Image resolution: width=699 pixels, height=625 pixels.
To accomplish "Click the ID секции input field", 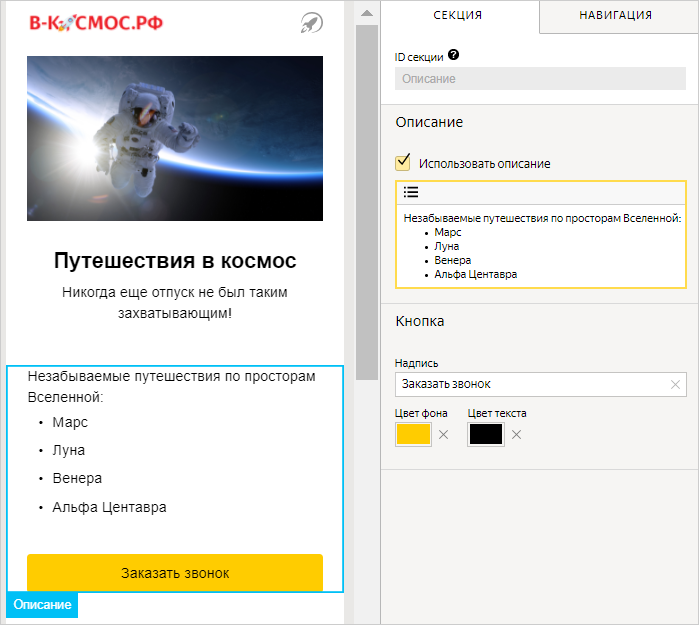I will [x=540, y=79].
